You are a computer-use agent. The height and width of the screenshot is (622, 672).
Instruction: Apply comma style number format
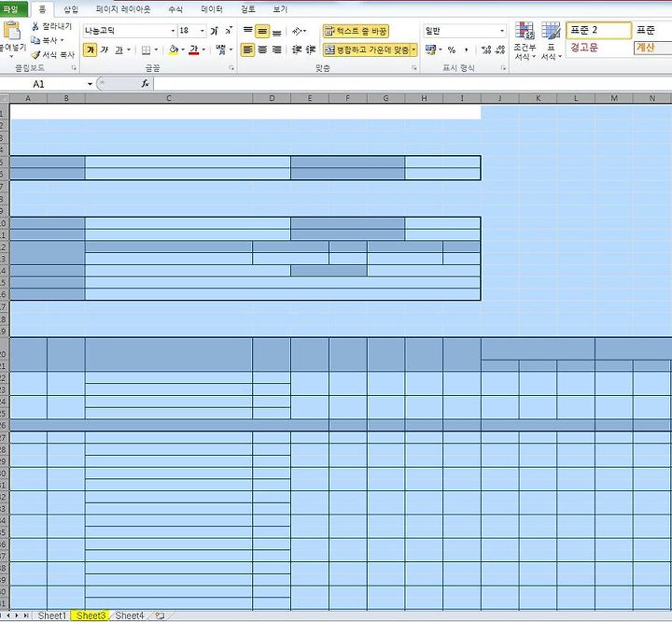pyautogui.click(x=467, y=50)
